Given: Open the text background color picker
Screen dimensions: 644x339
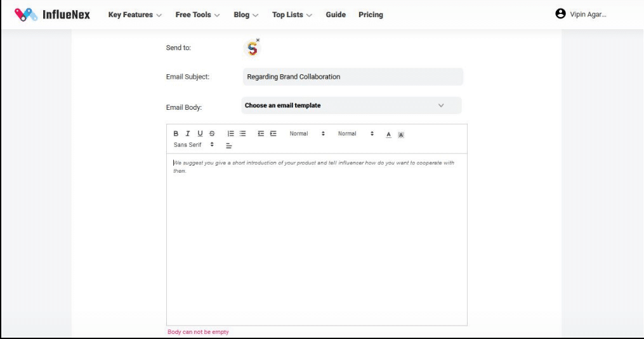Looking at the screenshot, I should pyautogui.click(x=401, y=135).
